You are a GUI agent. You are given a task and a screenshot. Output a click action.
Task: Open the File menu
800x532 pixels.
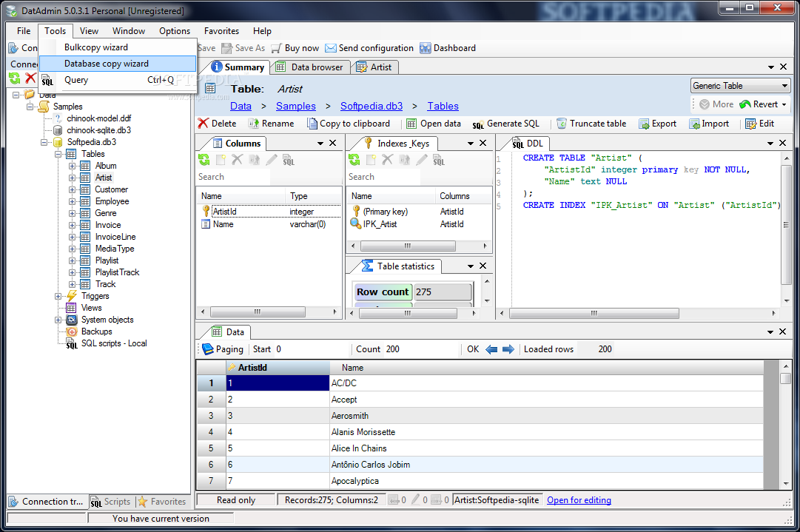click(x=24, y=30)
